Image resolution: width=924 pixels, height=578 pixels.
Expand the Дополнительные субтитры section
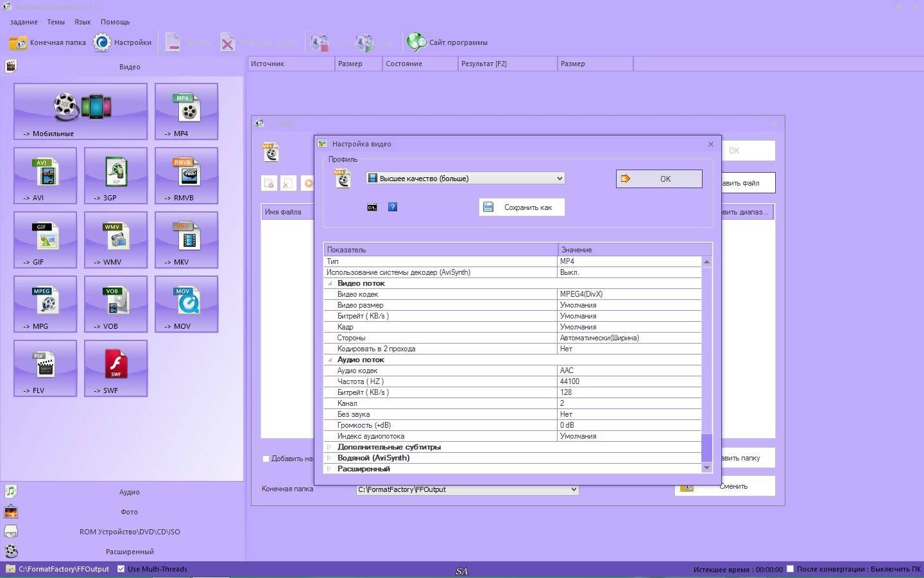(329, 447)
